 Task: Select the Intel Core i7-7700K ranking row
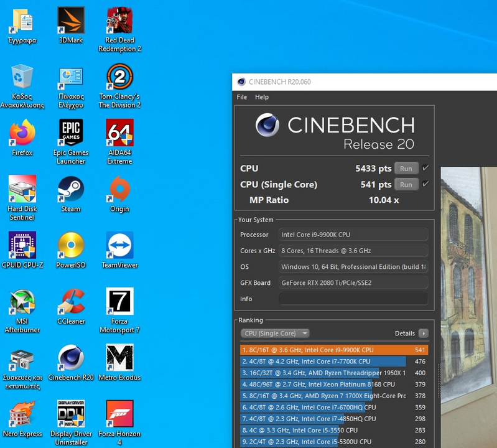click(x=334, y=362)
